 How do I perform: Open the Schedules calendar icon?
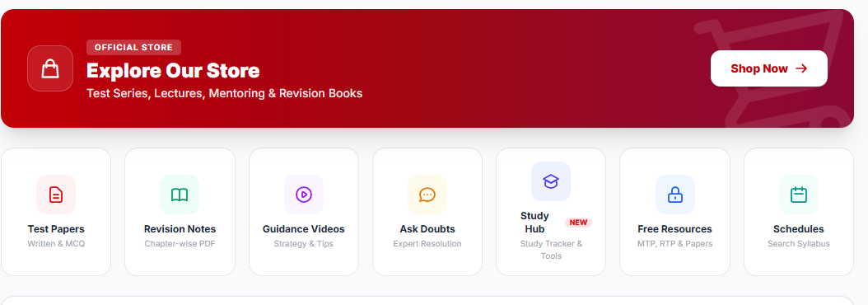tap(799, 195)
